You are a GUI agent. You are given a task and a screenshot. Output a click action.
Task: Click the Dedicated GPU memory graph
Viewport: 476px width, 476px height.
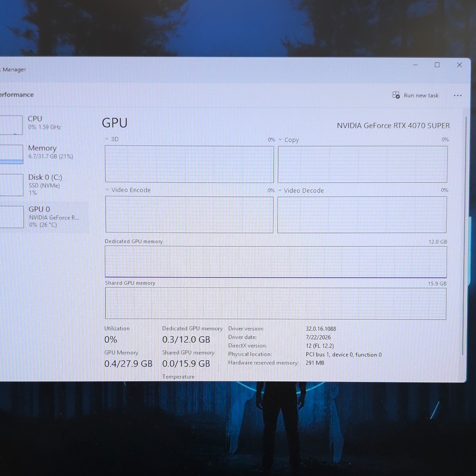pyautogui.click(x=276, y=262)
